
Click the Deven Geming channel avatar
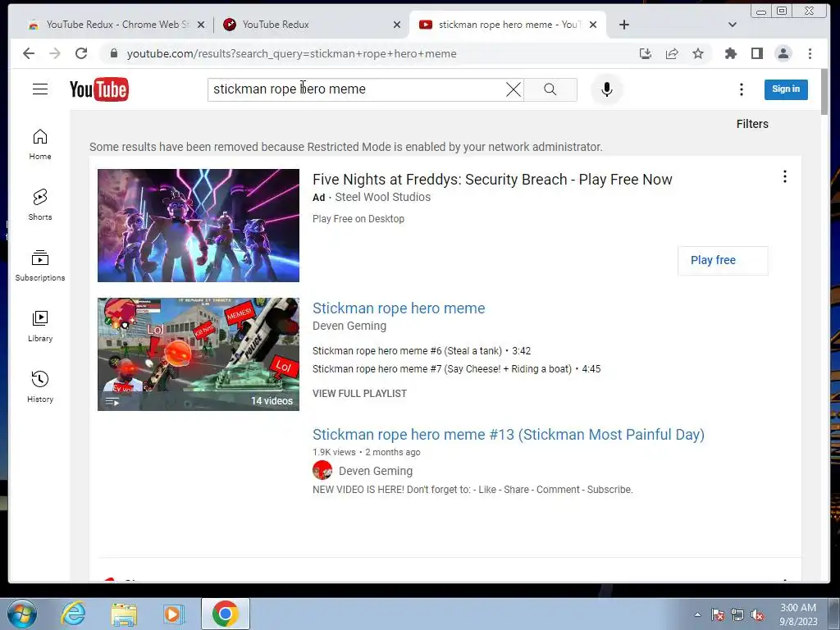322,470
